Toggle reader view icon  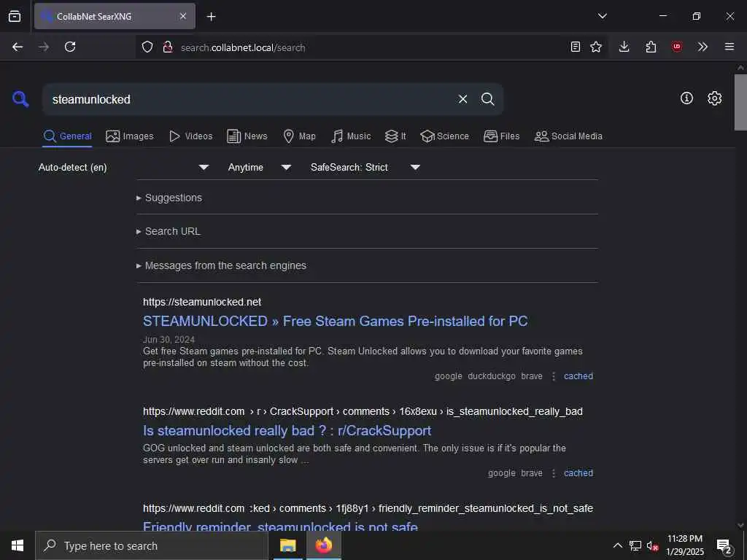pos(575,47)
